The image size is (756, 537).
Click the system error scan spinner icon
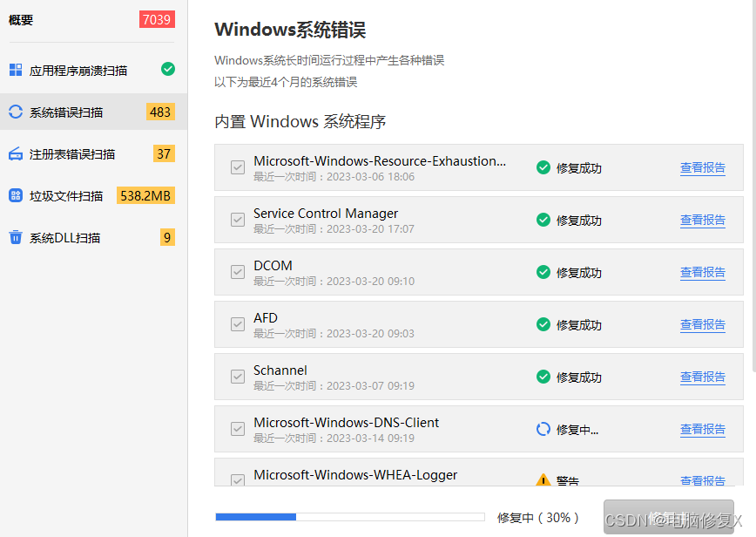tap(16, 112)
